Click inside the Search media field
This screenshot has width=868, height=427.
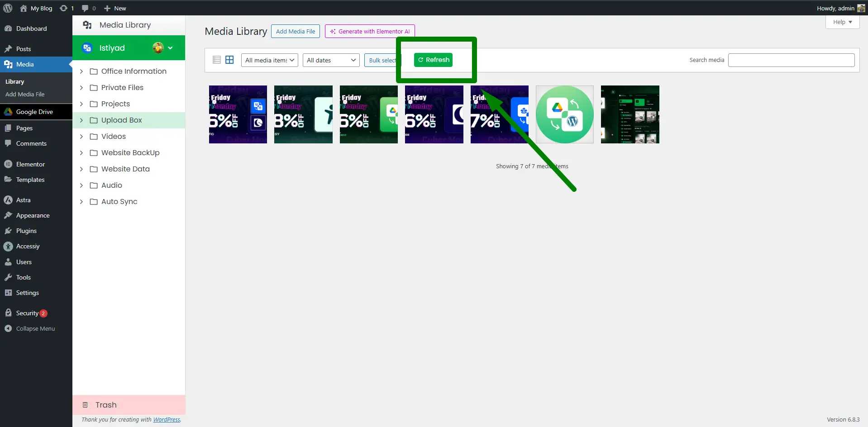(791, 60)
